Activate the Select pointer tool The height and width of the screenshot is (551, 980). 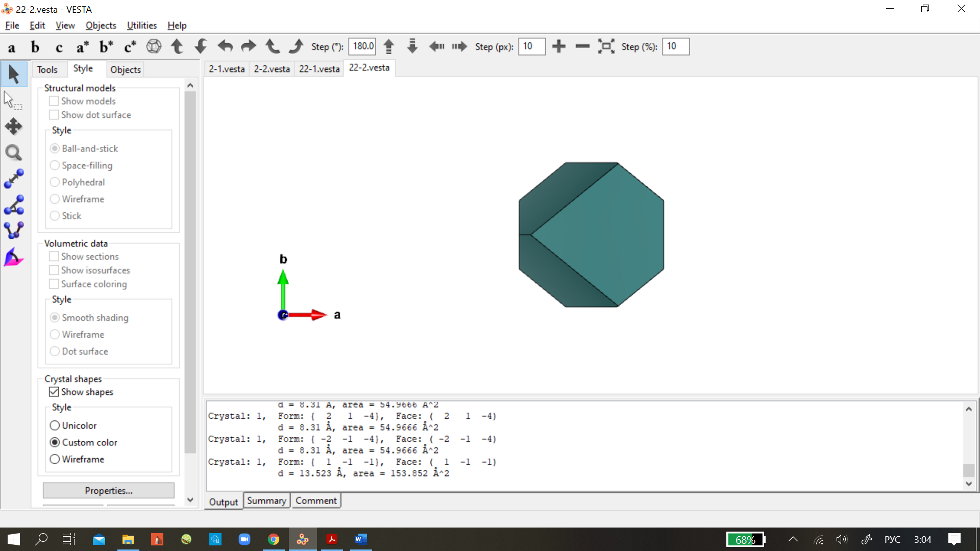point(14,74)
